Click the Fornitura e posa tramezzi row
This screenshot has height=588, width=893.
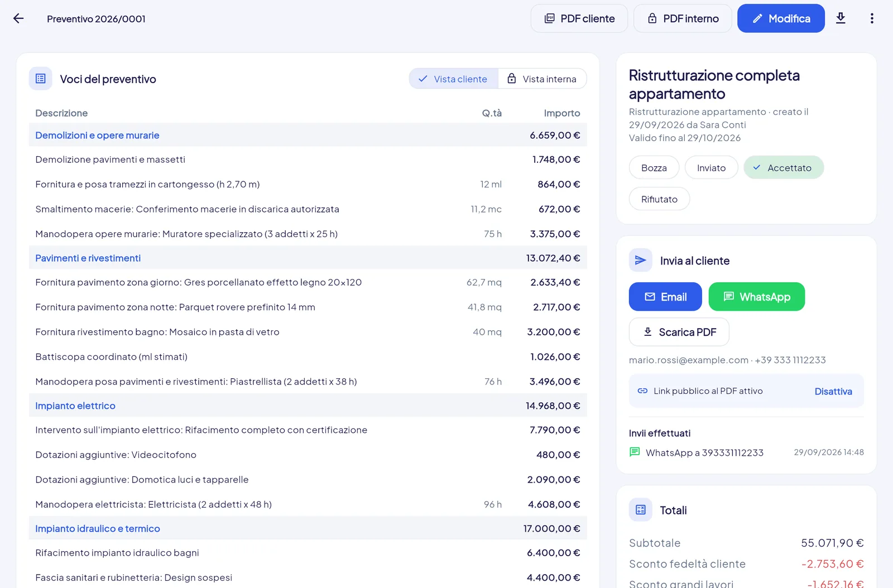tap(308, 184)
